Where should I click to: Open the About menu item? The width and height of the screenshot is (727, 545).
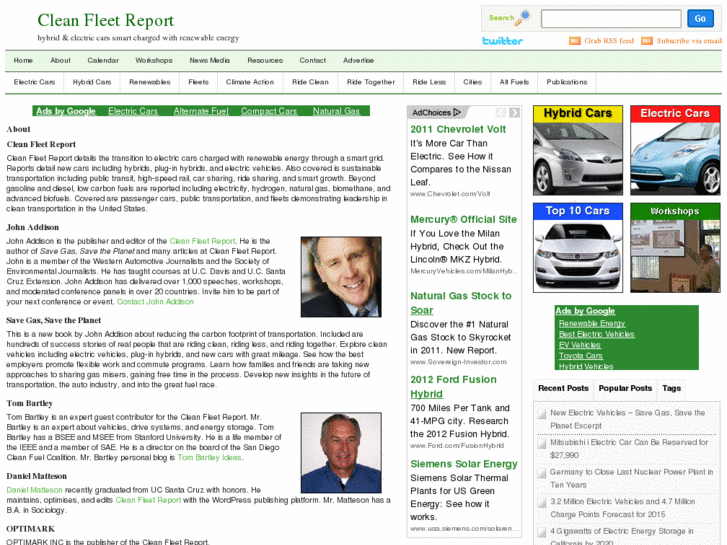[x=60, y=60]
